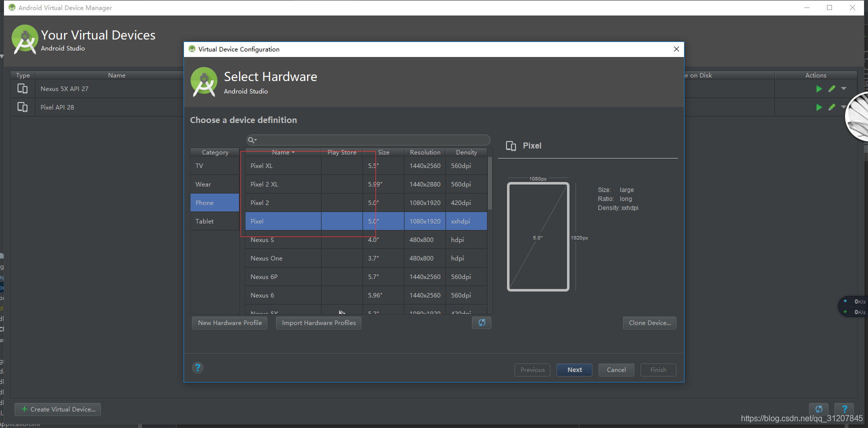Image resolution: width=868 pixels, height=428 pixels.
Task: Launch Nexus 5X API 27 with play icon
Action: 819,88
